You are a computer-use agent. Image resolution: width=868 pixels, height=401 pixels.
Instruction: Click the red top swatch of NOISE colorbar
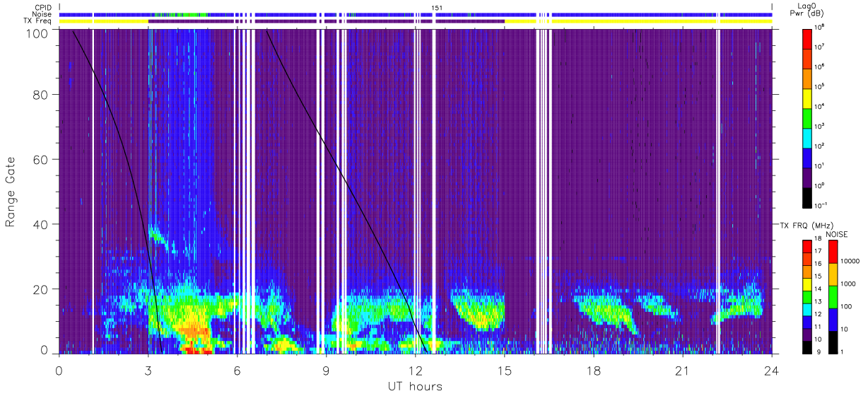[833, 251]
